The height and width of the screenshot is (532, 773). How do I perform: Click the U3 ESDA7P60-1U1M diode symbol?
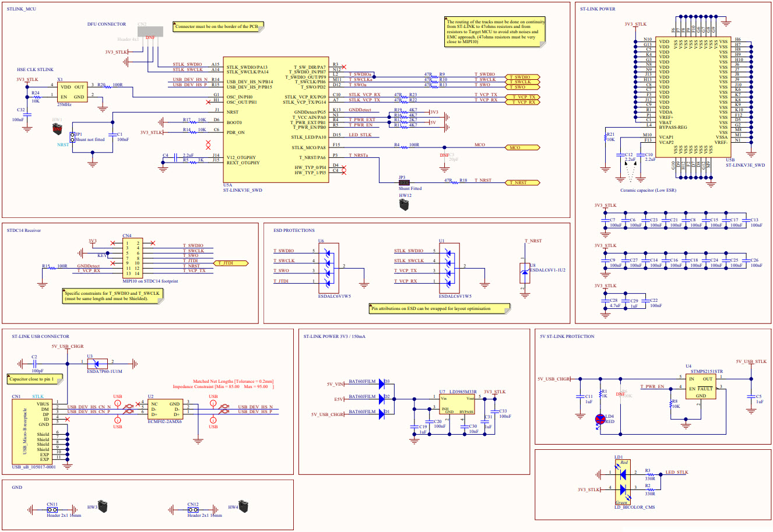[97, 362]
